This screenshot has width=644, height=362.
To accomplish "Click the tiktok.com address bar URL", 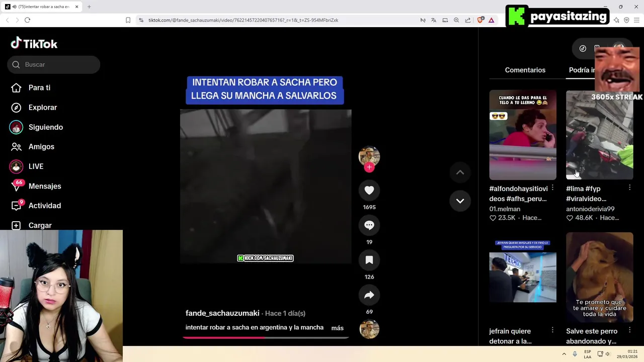I will pyautogui.click(x=243, y=20).
